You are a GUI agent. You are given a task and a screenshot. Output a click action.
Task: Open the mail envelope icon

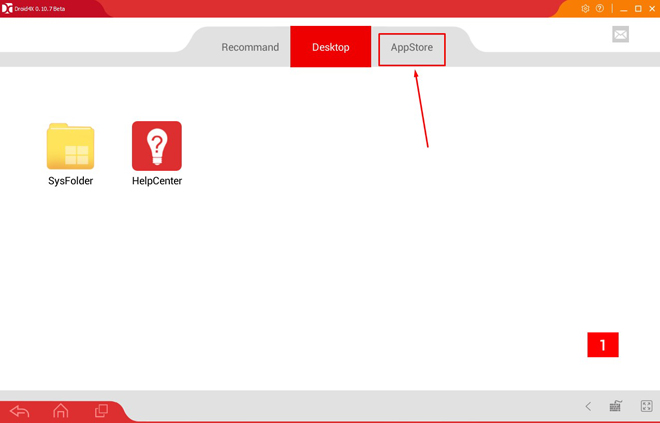tap(620, 35)
